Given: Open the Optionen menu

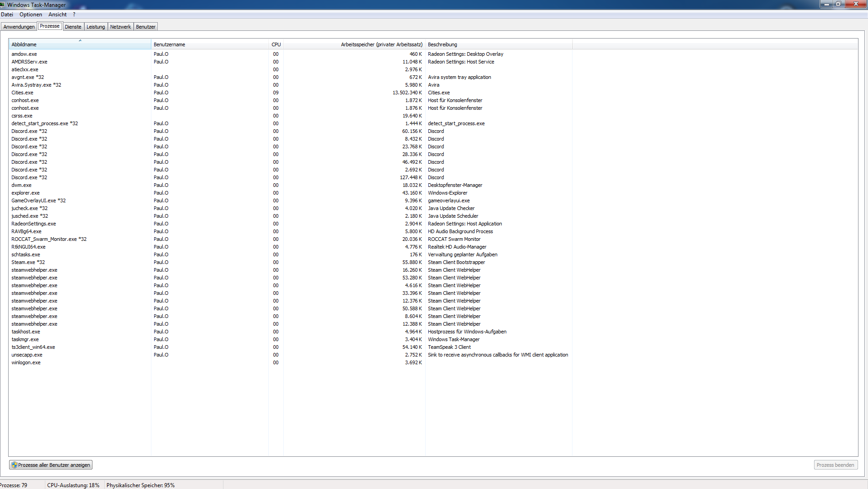Looking at the screenshot, I should 31,15.
